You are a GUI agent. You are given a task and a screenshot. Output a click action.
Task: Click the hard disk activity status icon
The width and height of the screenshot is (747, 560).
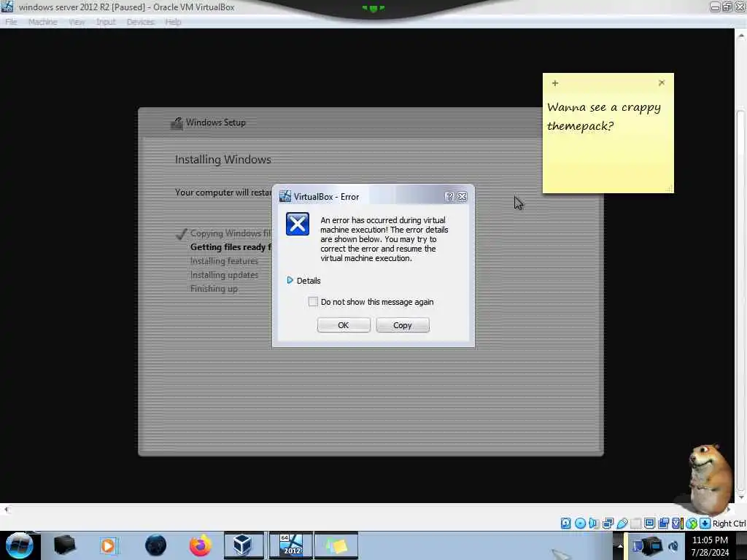click(x=565, y=524)
